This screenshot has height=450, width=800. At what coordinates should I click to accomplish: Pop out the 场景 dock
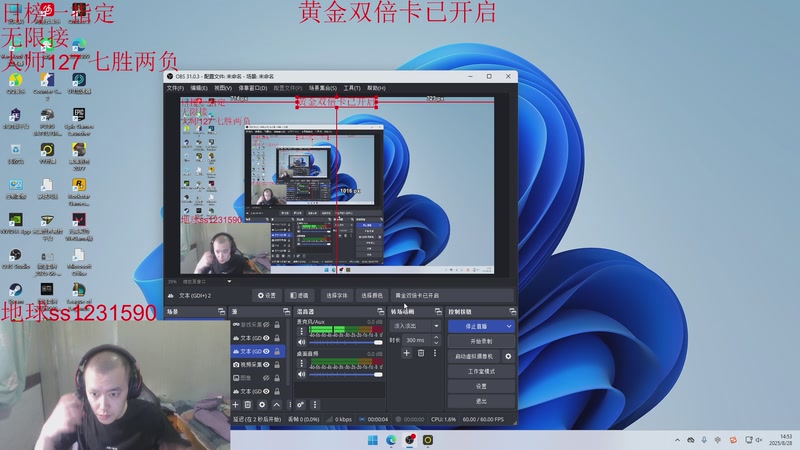pos(221,311)
